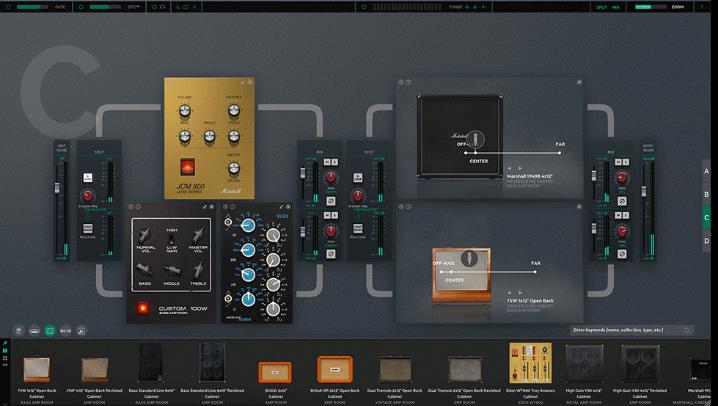Mute the upper channel of amp mixer
Image resolution: width=718 pixels, height=406 pixels.
[x=327, y=162]
